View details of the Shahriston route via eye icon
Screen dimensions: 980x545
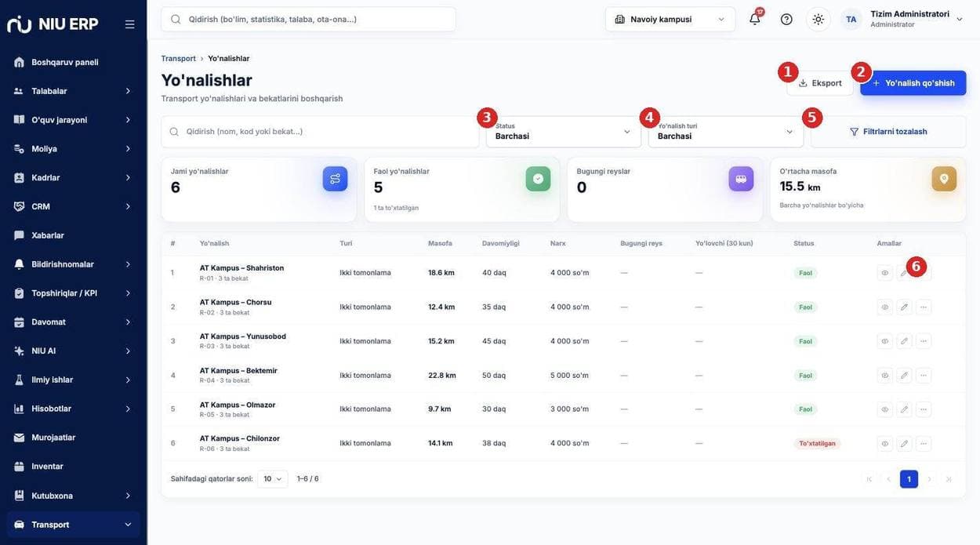click(x=885, y=273)
